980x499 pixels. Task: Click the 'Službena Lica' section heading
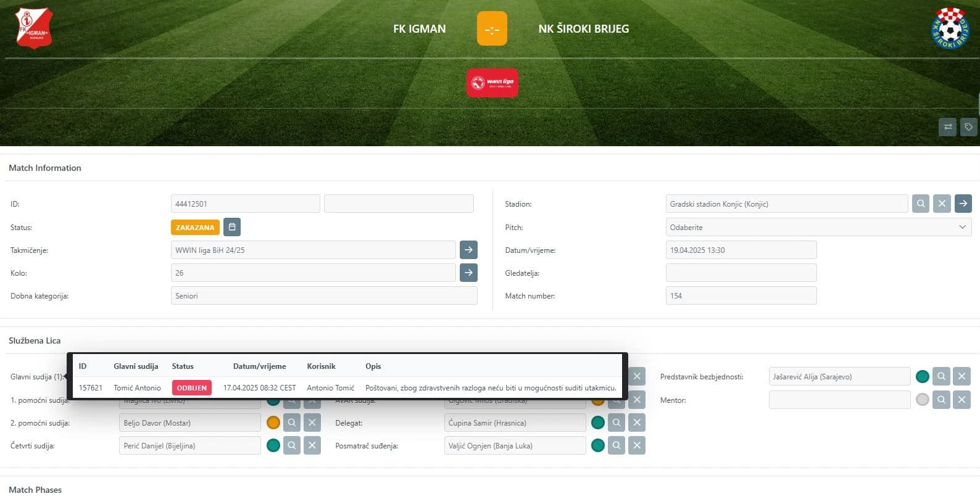[35, 340]
